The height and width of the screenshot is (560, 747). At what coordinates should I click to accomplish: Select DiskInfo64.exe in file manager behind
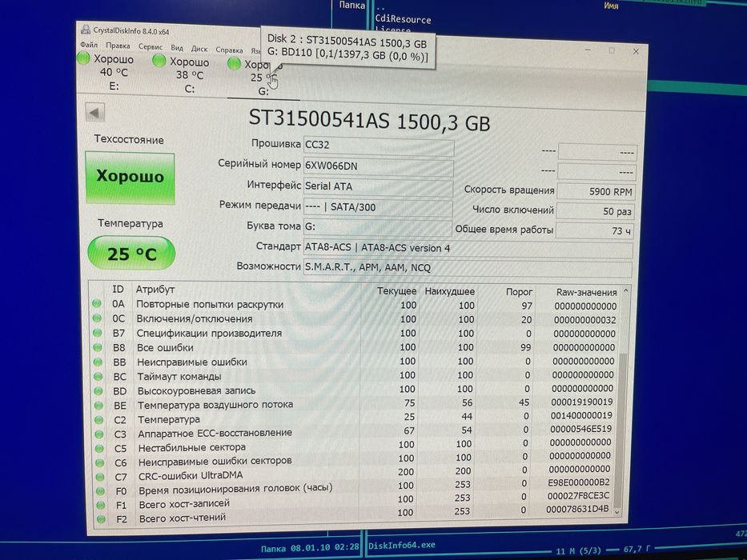[402, 545]
